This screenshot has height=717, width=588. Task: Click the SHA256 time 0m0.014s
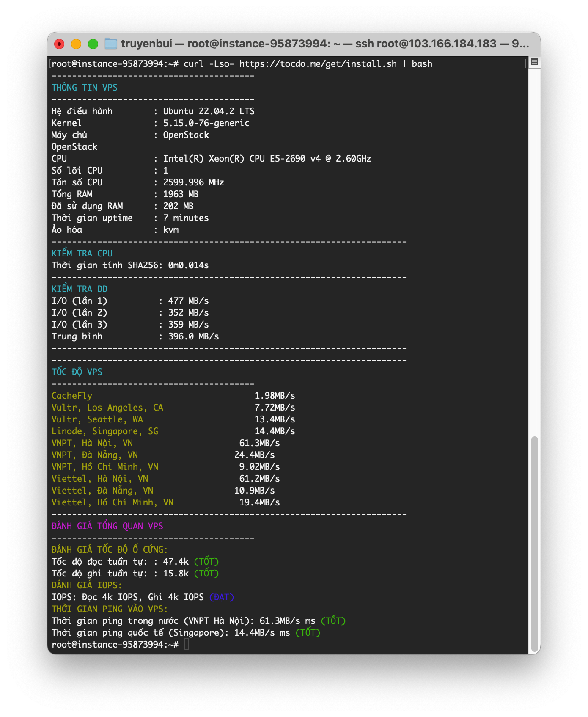click(x=189, y=265)
